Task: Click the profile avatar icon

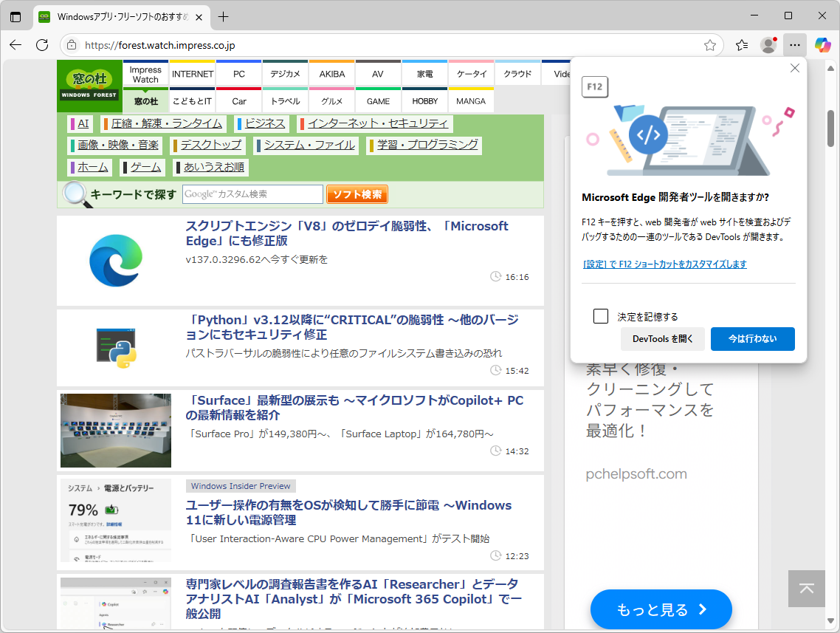Action: click(x=768, y=45)
